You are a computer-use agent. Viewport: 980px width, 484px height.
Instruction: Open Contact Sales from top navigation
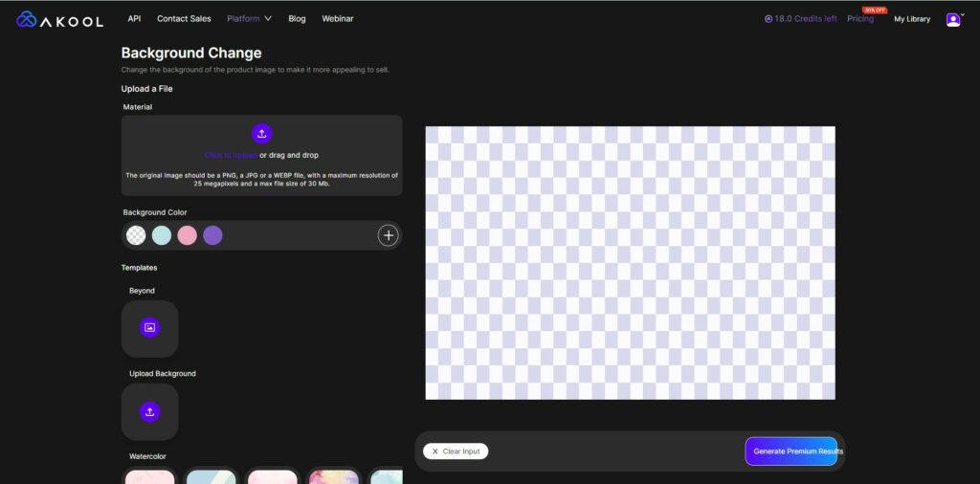[184, 19]
